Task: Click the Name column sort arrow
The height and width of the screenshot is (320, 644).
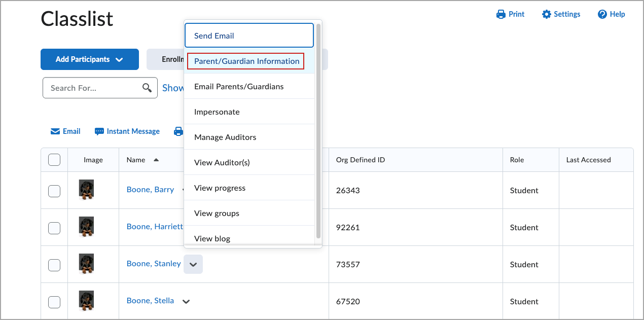Action: pos(156,160)
